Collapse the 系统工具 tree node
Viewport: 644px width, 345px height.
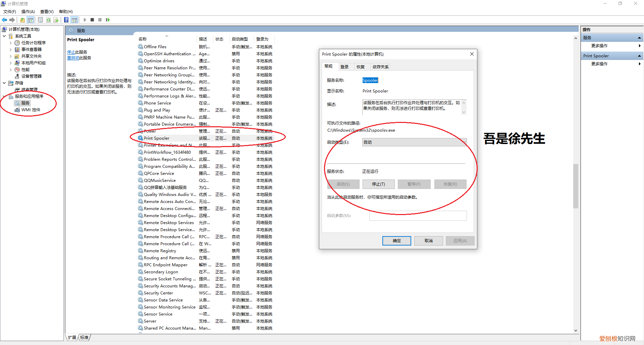click(4, 36)
